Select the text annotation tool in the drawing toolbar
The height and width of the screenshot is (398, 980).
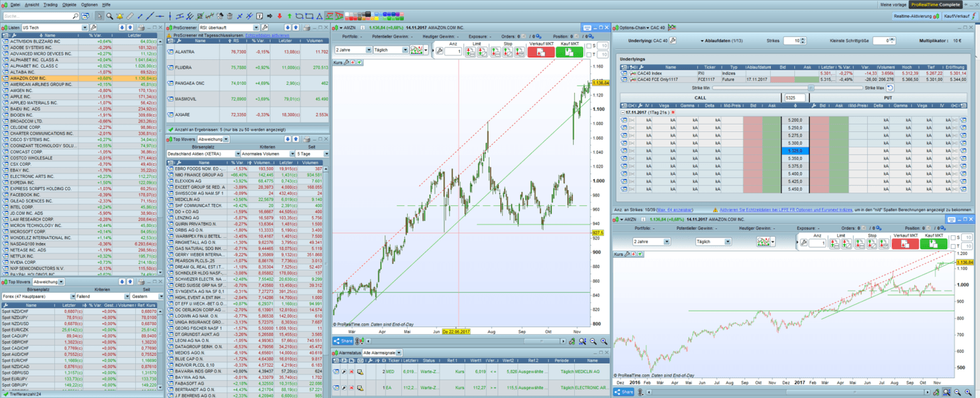[258, 16]
